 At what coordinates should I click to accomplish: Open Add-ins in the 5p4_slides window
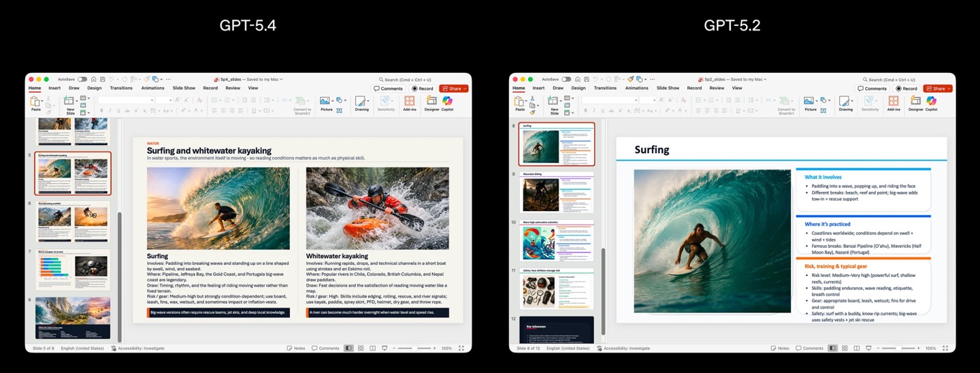409,103
